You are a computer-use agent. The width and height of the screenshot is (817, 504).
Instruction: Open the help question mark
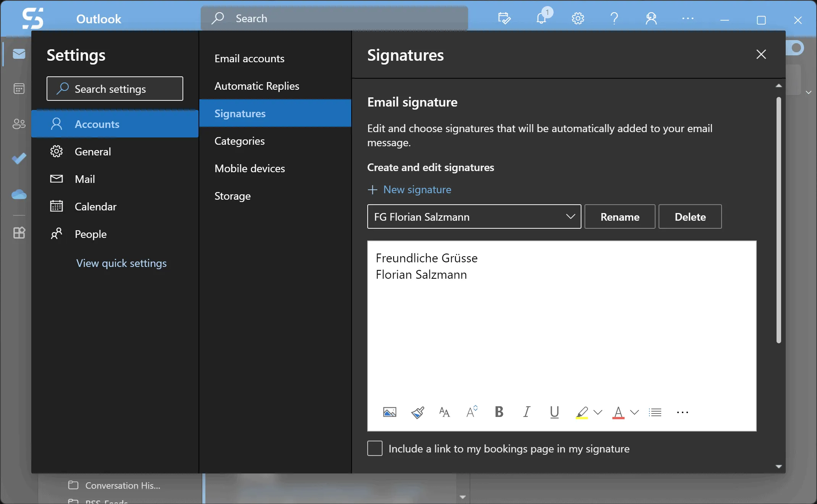tap(614, 18)
